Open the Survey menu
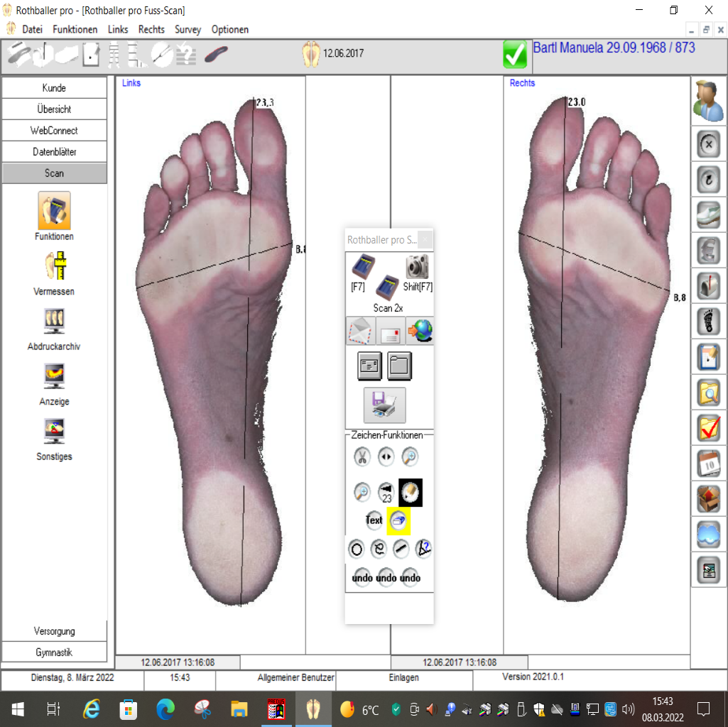The image size is (728, 727). [188, 29]
